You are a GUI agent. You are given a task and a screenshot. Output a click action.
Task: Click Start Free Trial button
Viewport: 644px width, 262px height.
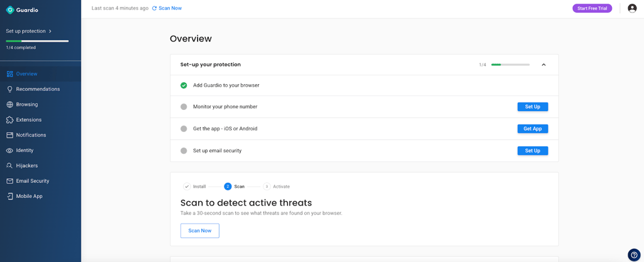coord(592,8)
